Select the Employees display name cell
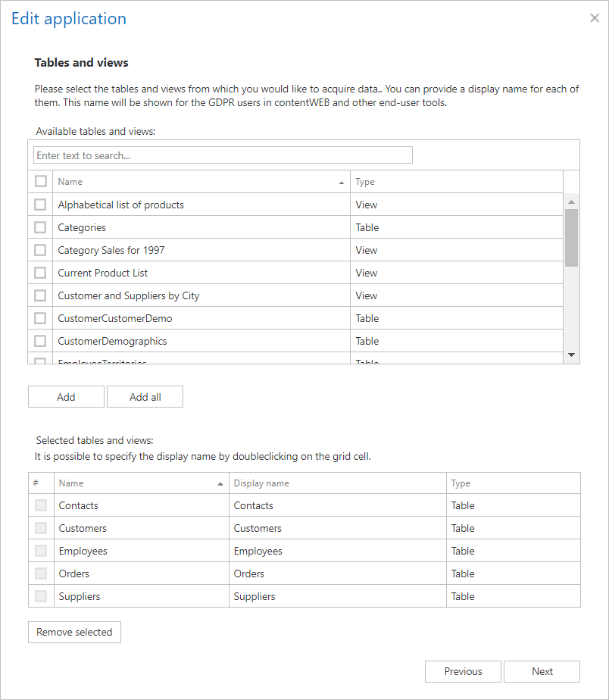Image resolution: width=609 pixels, height=700 pixels. click(337, 551)
